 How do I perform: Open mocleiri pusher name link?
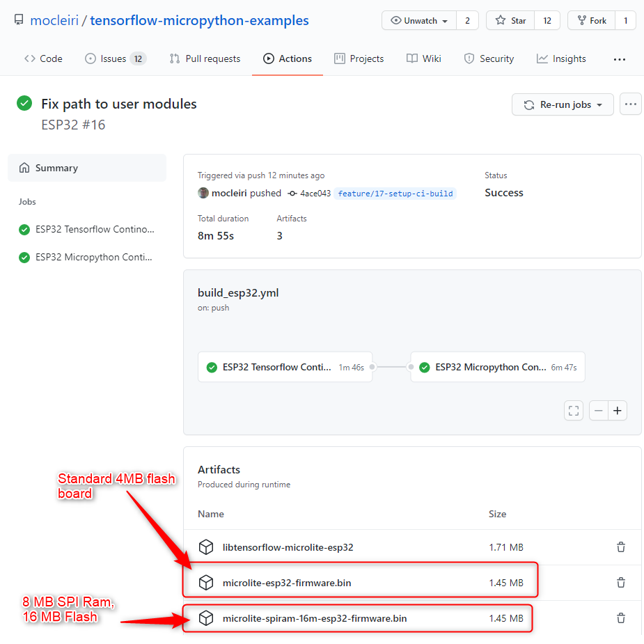click(229, 193)
